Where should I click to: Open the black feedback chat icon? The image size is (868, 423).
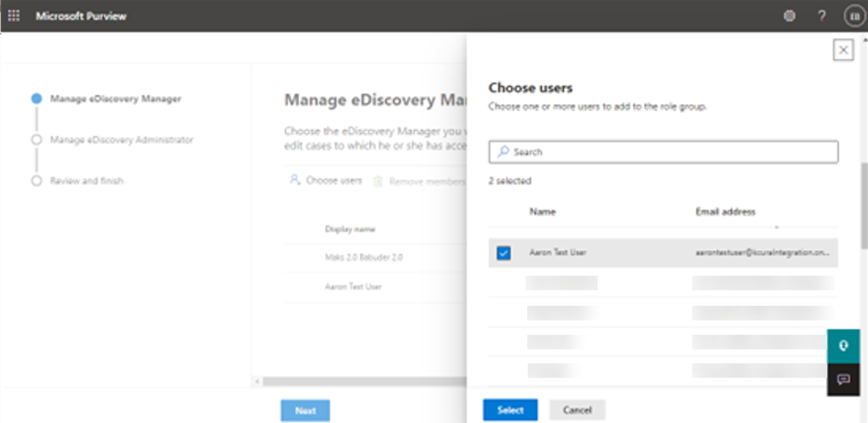[844, 379]
